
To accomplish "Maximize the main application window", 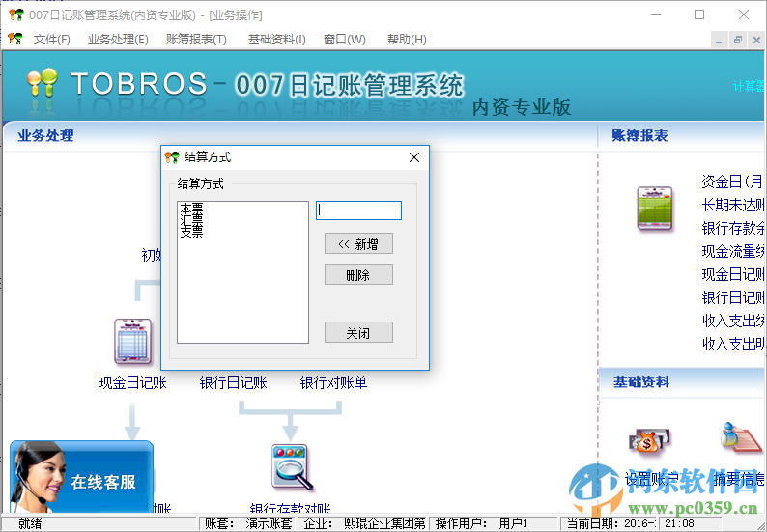I will point(699,14).
